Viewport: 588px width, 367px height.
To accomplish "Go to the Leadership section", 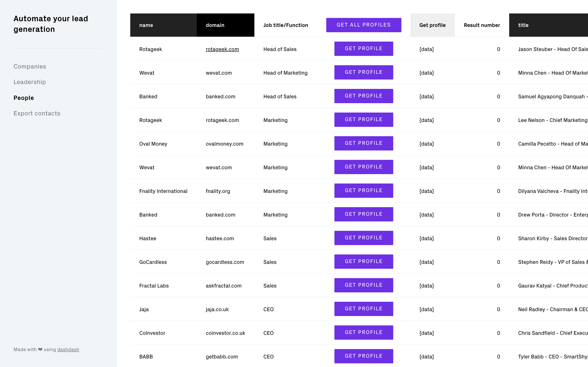I will [x=30, y=82].
